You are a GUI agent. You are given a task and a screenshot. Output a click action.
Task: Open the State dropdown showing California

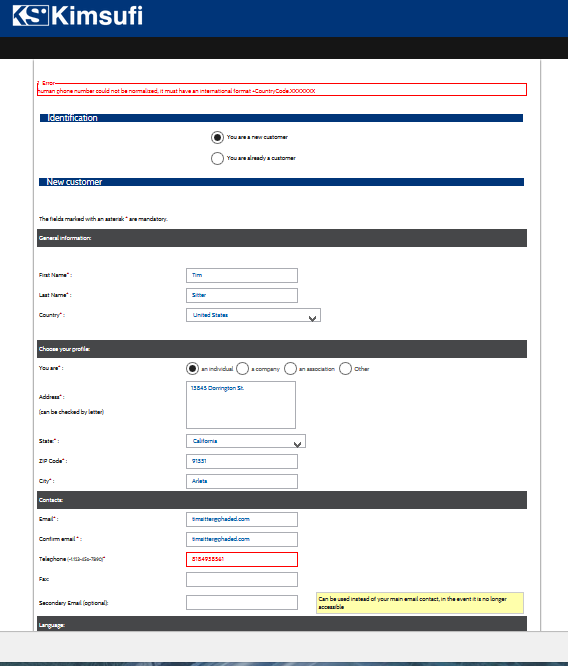tap(246, 441)
